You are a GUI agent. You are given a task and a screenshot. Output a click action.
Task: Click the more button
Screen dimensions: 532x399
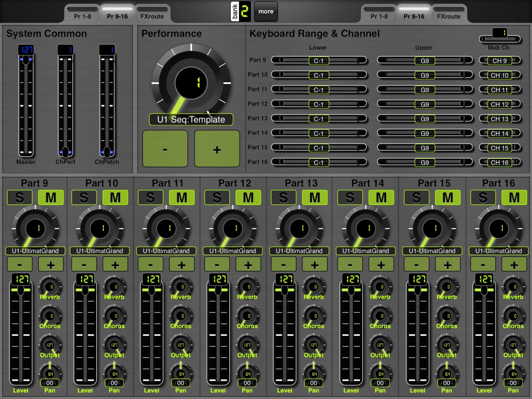(x=266, y=11)
